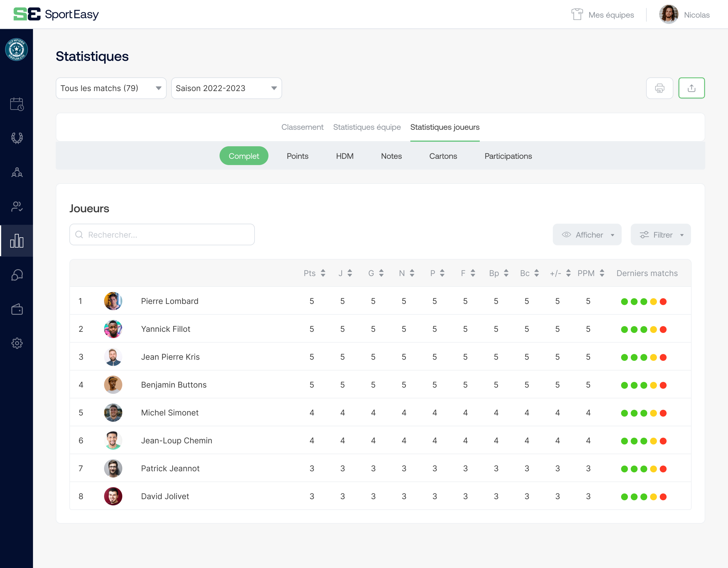Open the team members group icon

click(x=17, y=172)
